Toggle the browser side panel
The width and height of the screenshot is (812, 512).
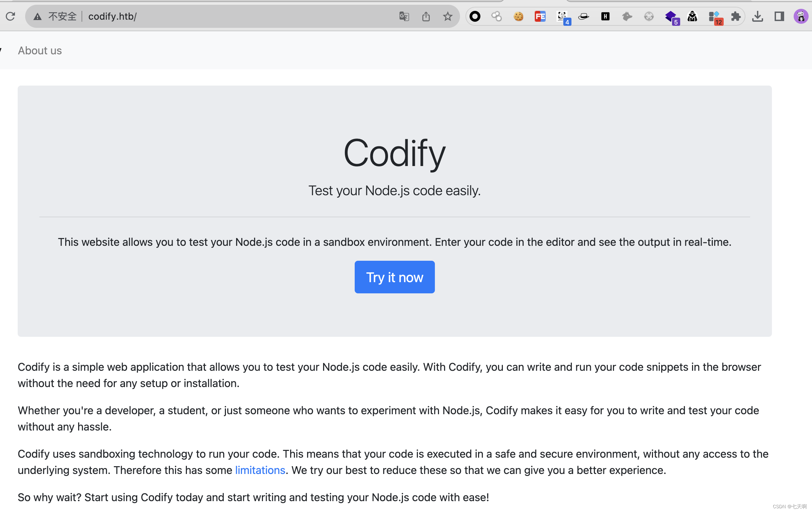779,16
